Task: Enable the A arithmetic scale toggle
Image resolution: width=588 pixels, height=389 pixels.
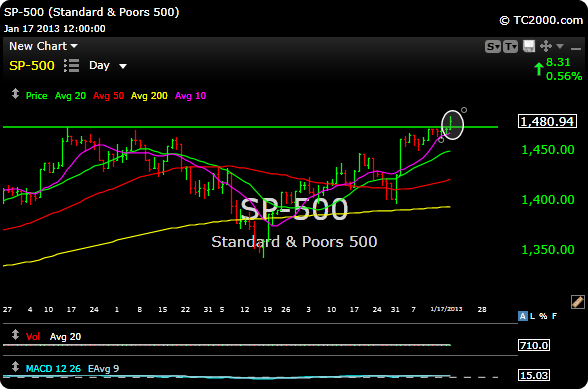Action: [x=522, y=316]
